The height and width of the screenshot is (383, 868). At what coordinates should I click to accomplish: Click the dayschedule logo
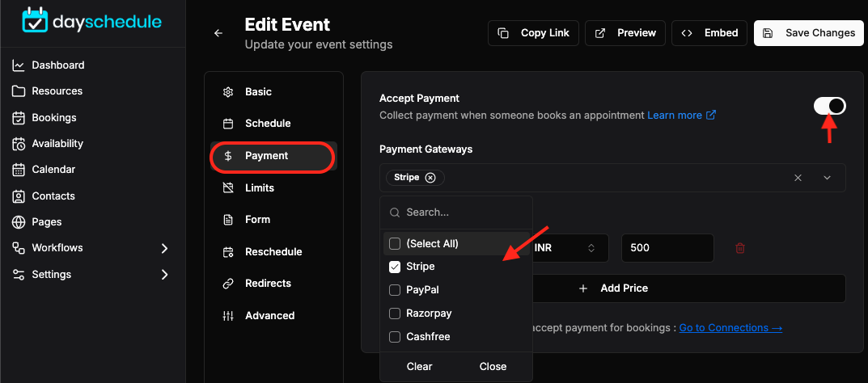(x=91, y=22)
